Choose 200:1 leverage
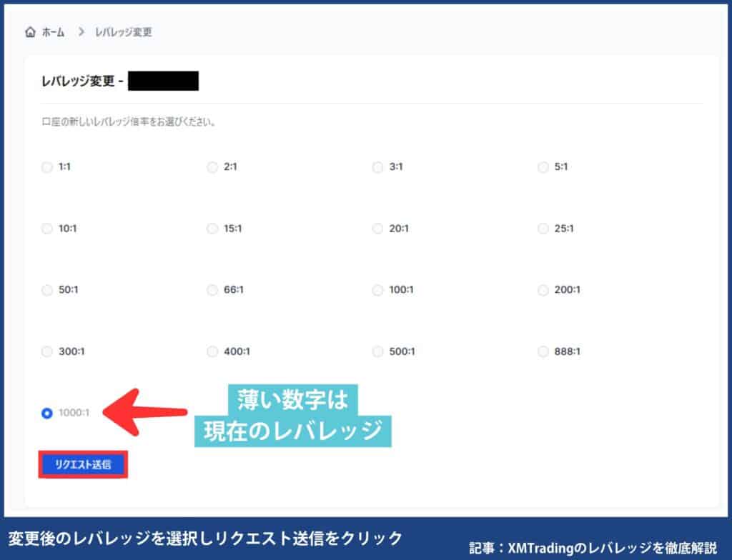 (x=543, y=290)
